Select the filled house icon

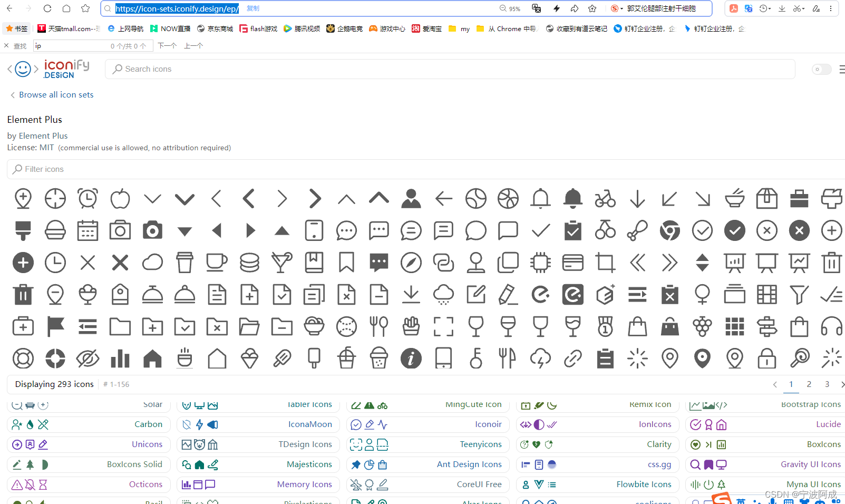click(152, 359)
